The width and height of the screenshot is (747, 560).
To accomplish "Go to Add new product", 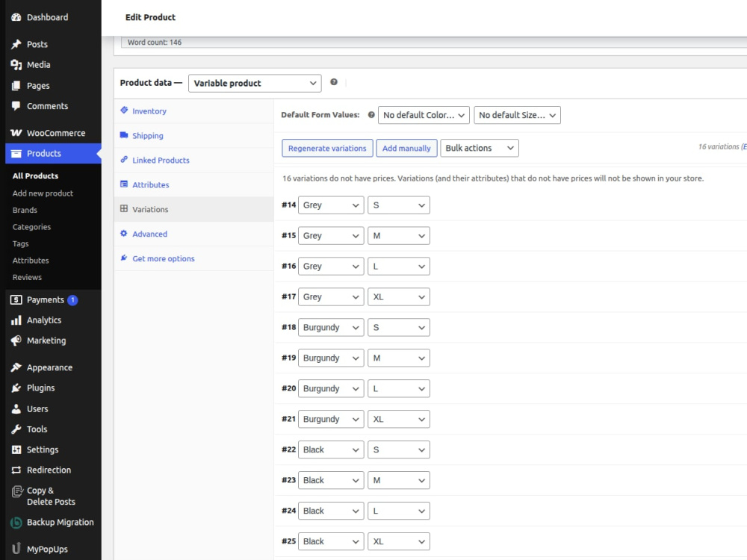I will [x=43, y=193].
